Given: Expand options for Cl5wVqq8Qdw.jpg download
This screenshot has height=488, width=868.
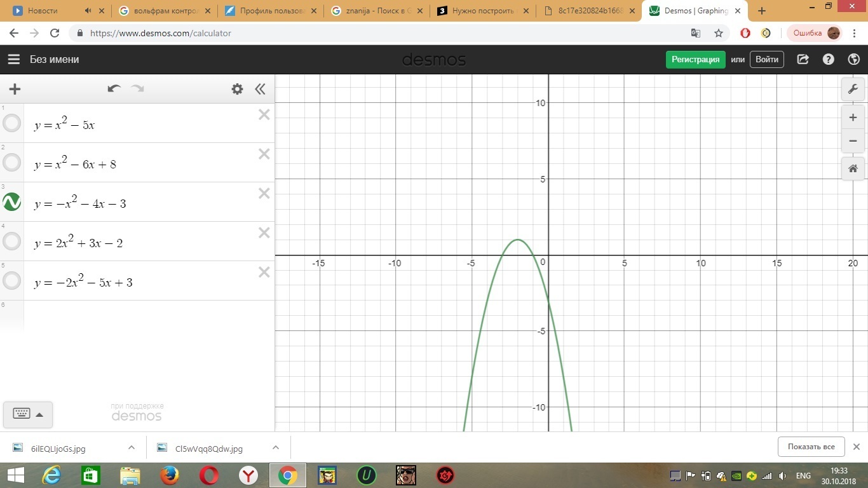Looking at the screenshot, I should coord(276,447).
